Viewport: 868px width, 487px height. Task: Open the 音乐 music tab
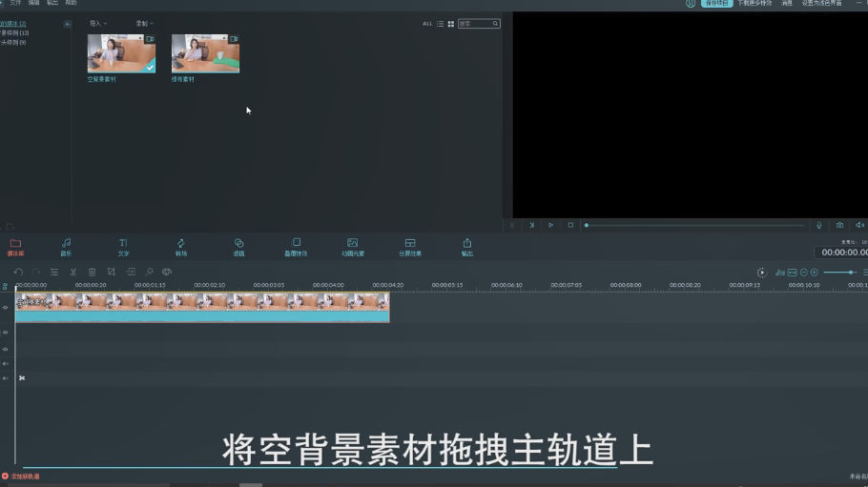click(66, 248)
